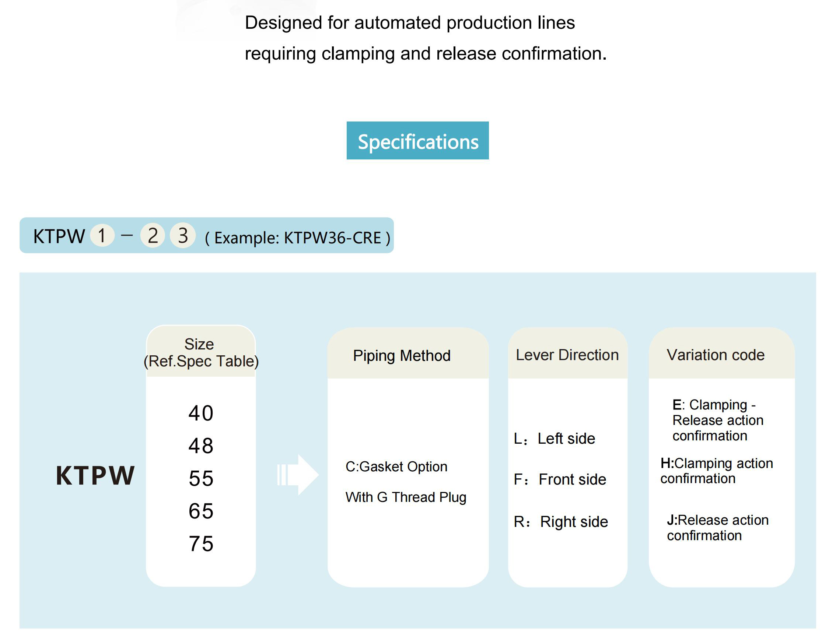Click the KTPW prefix in the model code bar
Viewport: 836px width, 644px height.
tap(59, 236)
